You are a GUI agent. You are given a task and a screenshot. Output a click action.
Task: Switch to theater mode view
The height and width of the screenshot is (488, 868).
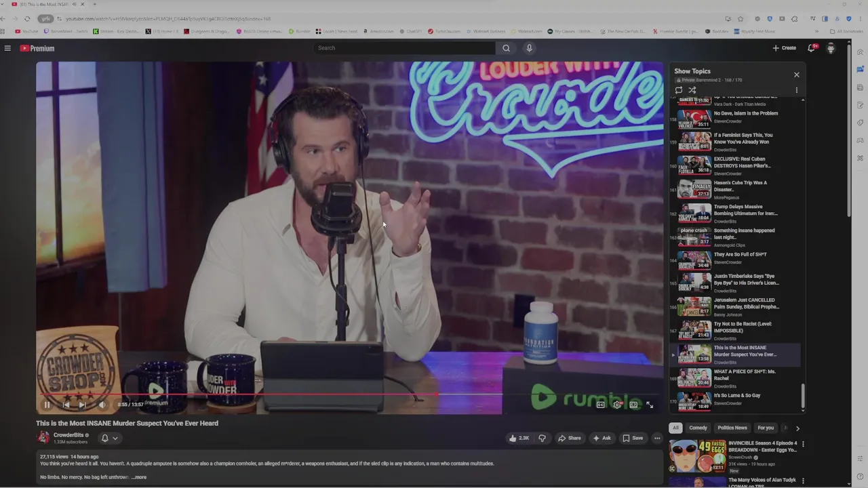point(633,405)
